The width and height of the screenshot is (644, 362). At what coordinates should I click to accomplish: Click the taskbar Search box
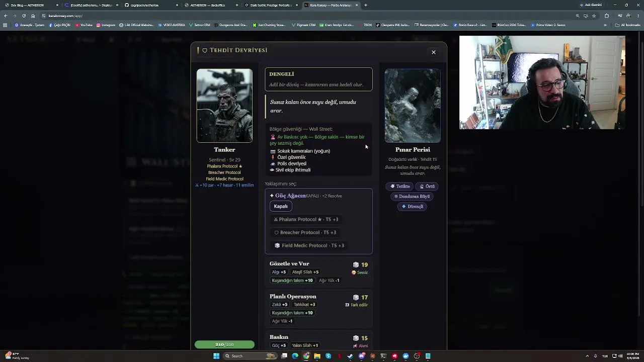(x=250, y=356)
